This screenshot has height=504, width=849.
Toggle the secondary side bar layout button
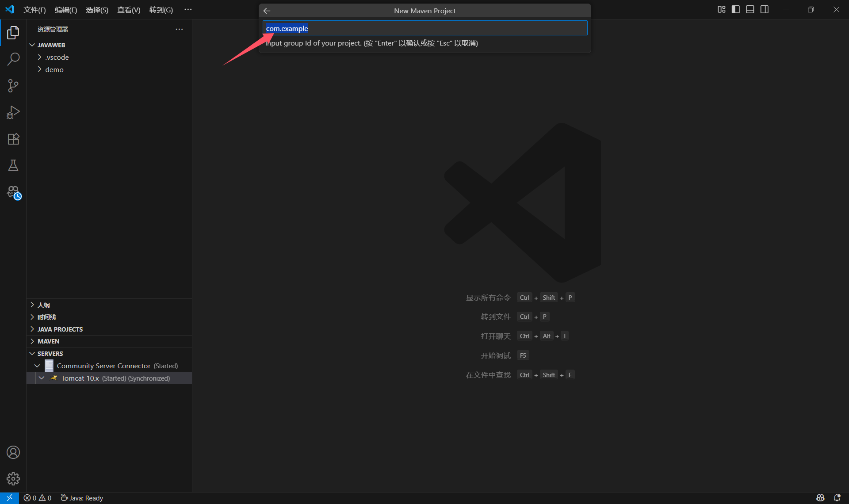coord(765,9)
